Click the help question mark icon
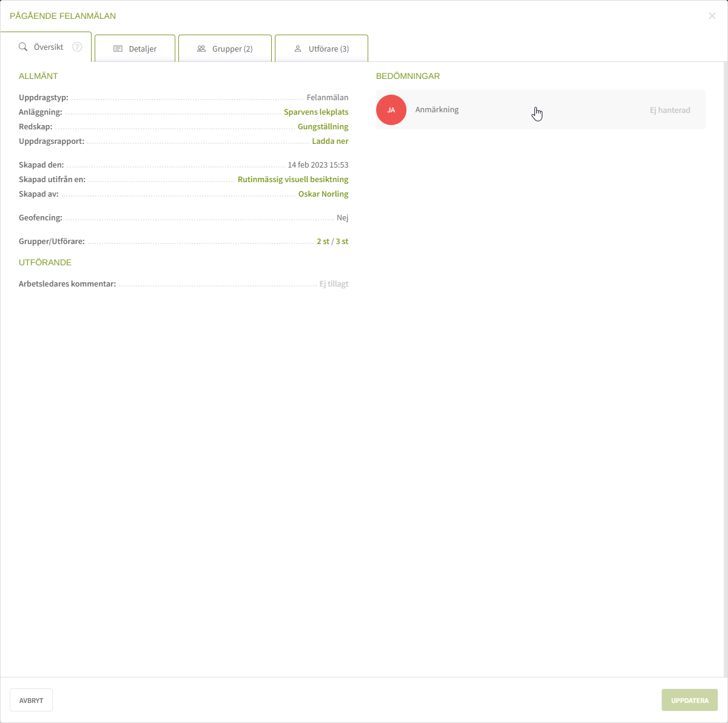728x723 pixels. [77, 47]
